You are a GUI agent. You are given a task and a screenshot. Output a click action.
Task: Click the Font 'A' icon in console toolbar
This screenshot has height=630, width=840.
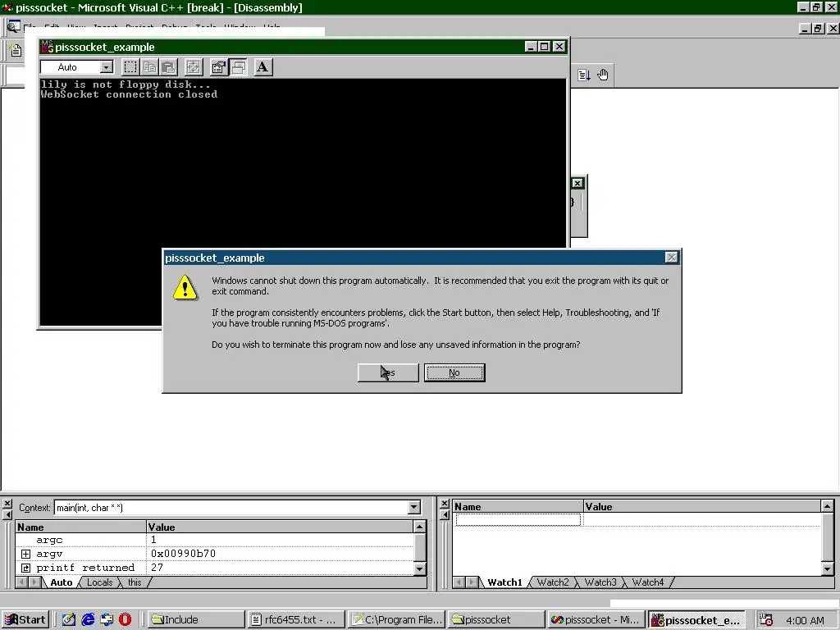(262, 67)
